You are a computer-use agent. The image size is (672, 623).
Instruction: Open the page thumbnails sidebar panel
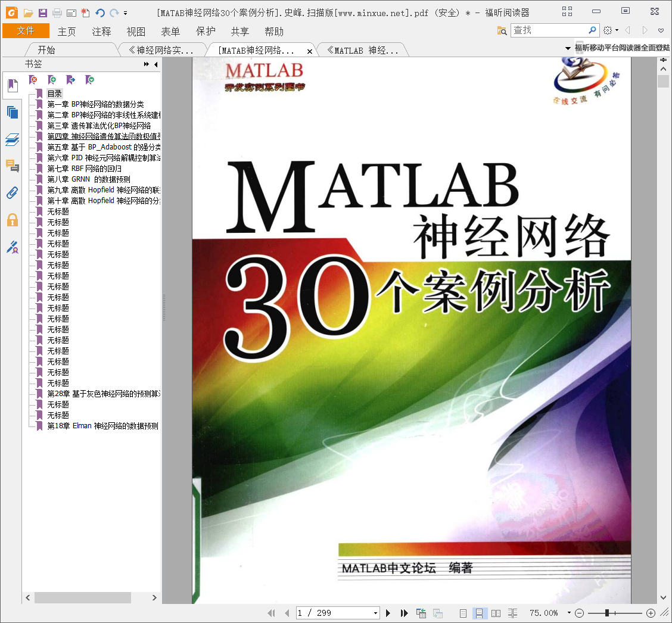tap(13, 112)
